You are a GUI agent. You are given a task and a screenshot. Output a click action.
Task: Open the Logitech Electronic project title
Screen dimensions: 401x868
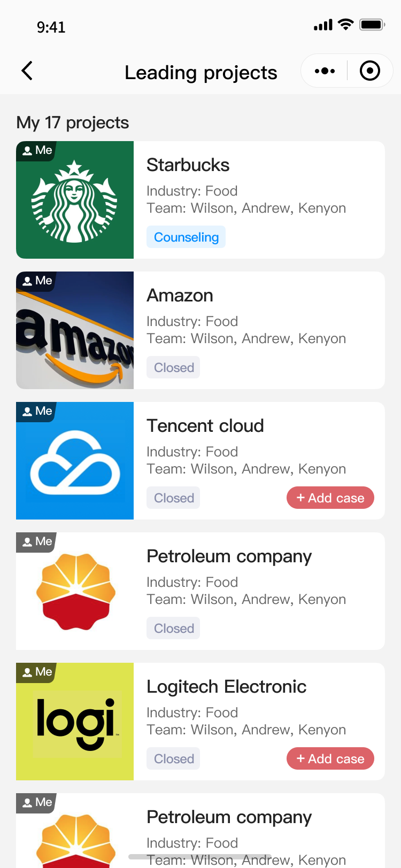(x=226, y=686)
